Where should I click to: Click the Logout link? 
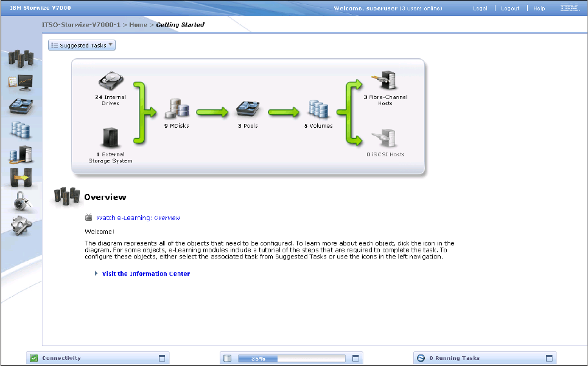(x=510, y=9)
